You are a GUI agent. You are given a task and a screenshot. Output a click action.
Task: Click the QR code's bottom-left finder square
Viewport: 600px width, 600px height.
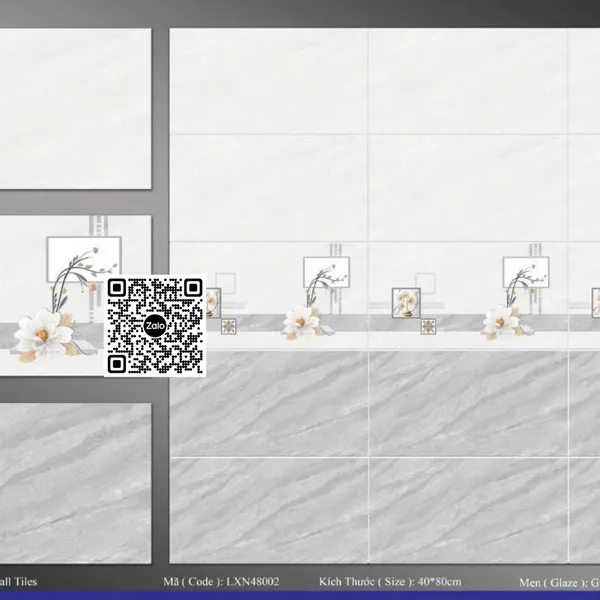pos(118,363)
